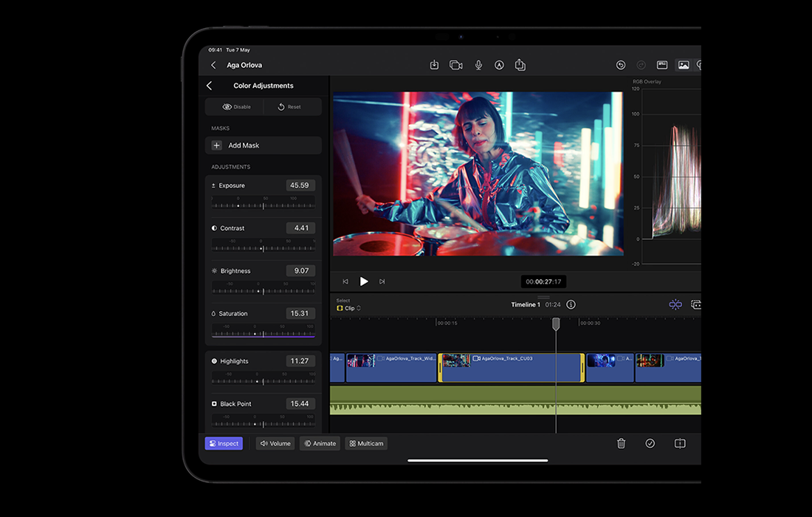
Task: Start voiceover with the microphone icon
Action: pyautogui.click(x=478, y=65)
